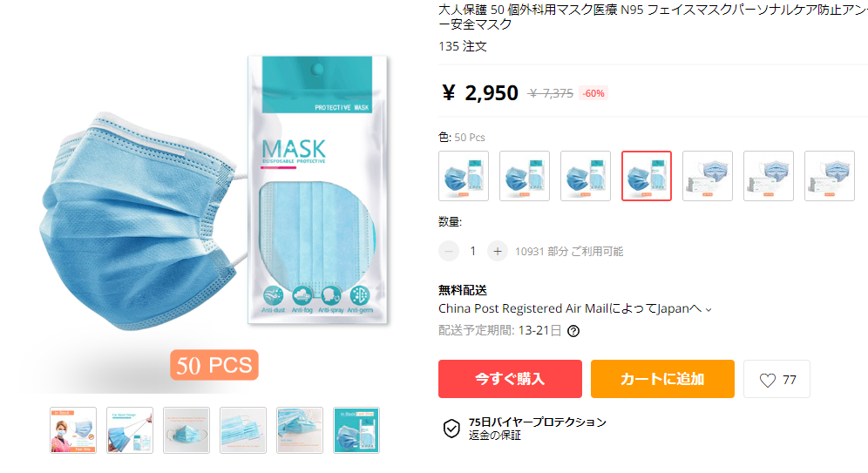
Task: Select the first blue mask color variant
Action: tap(464, 176)
